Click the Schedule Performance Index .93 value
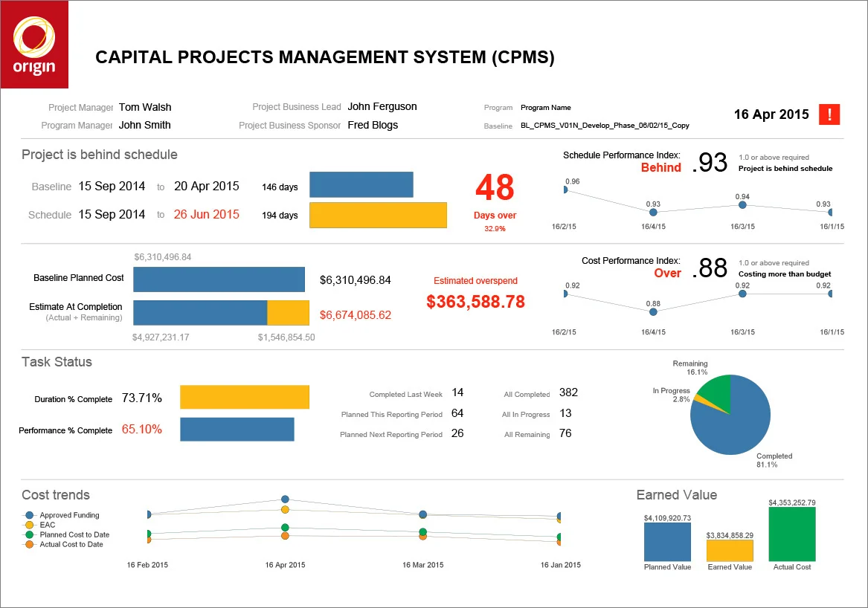This screenshot has width=868, height=608. click(x=709, y=162)
